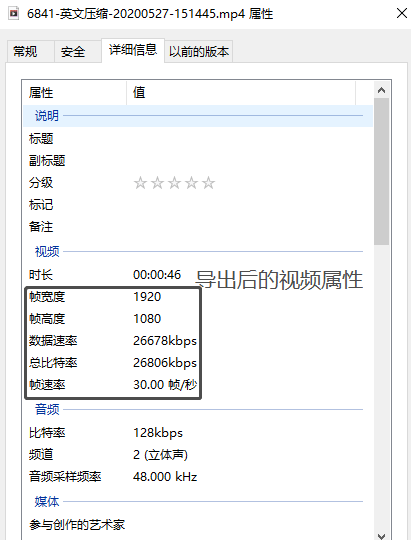411x540 pixels.
Task: Click scrollbar down arrow
Action: pyautogui.click(x=381, y=536)
